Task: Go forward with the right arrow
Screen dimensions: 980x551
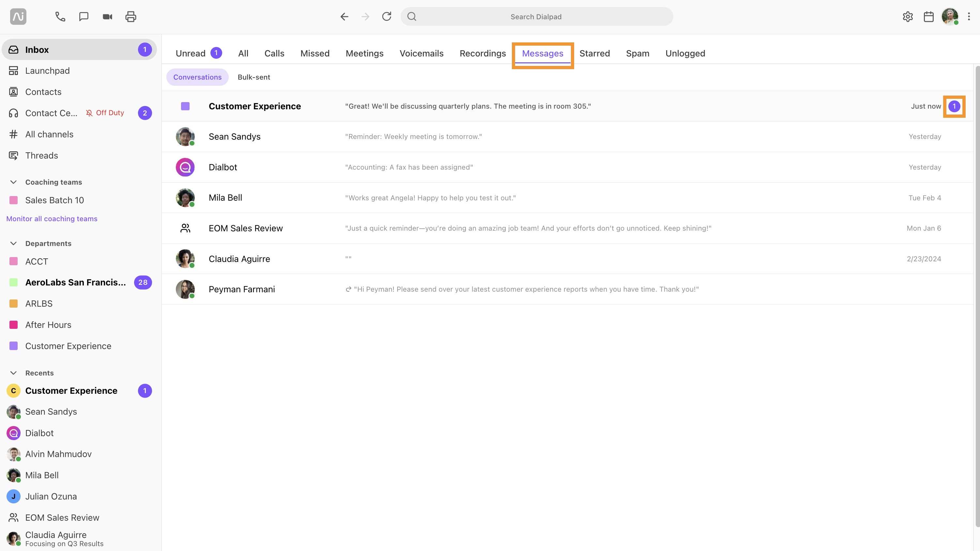Action: (x=365, y=16)
